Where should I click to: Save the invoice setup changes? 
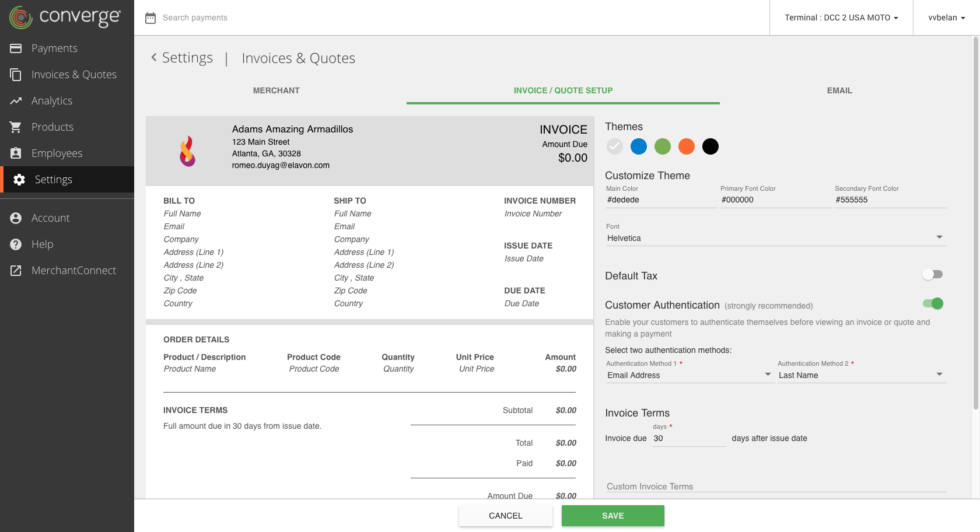[612, 516]
